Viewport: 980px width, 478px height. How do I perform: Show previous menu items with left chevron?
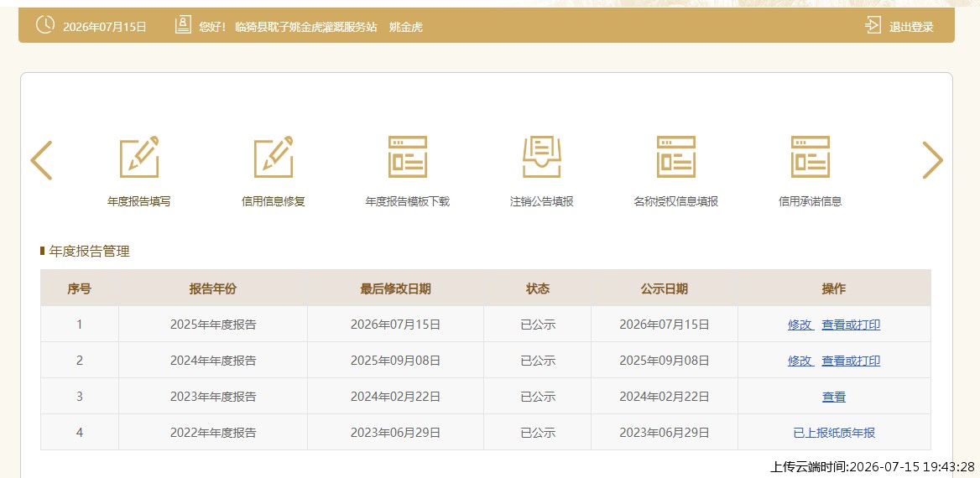pyautogui.click(x=41, y=160)
